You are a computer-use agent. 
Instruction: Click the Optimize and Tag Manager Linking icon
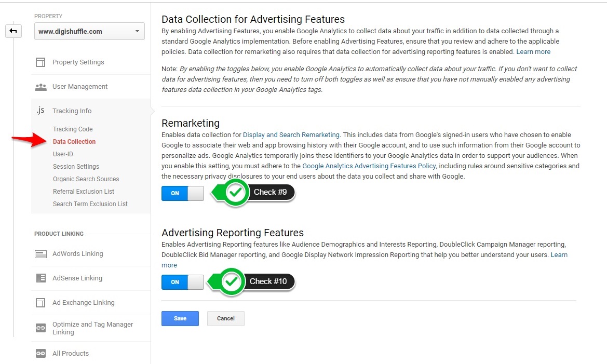pos(41,328)
